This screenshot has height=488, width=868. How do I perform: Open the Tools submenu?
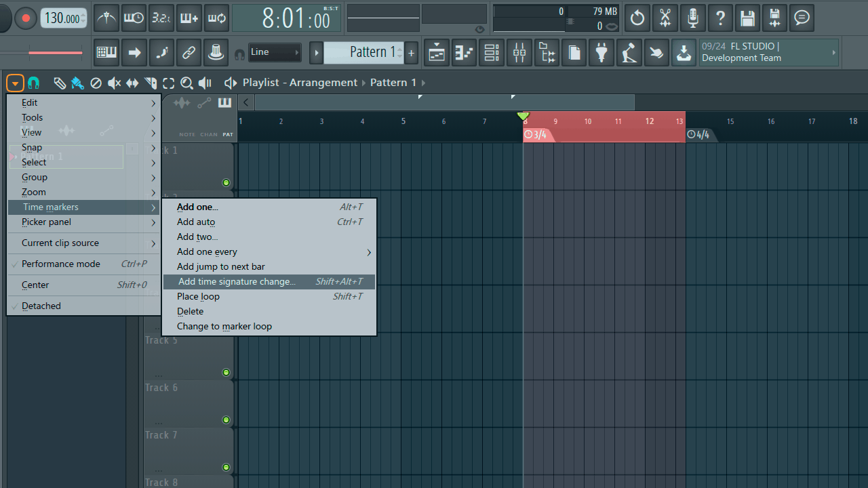coord(32,117)
